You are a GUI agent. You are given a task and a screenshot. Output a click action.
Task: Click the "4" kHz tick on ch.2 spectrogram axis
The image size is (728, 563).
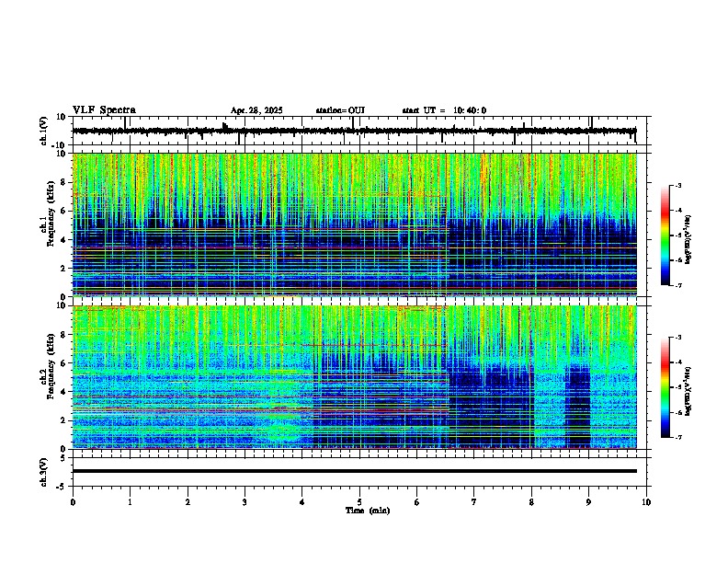(x=63, y=392)
